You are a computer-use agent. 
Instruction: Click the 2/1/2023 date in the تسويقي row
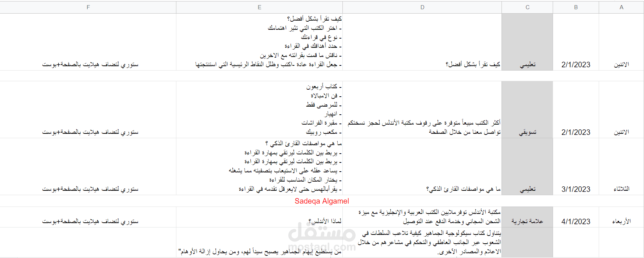click(x=576, y=110)
